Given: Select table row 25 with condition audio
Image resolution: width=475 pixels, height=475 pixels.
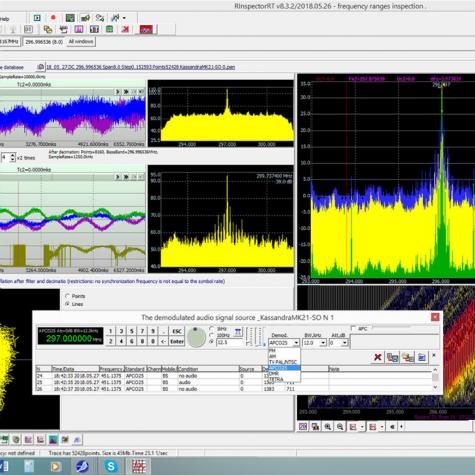Looking at the screenshot, I should (x=233, y=382).
